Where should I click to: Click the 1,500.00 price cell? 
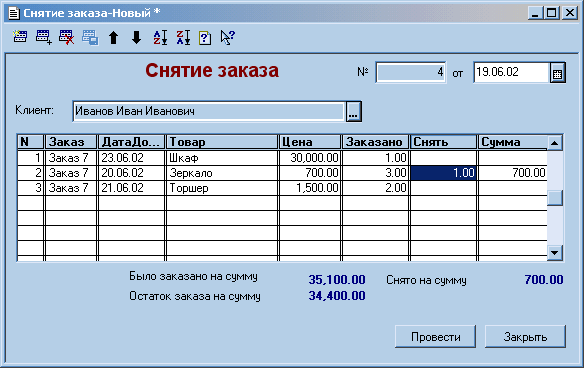[310, 188]
